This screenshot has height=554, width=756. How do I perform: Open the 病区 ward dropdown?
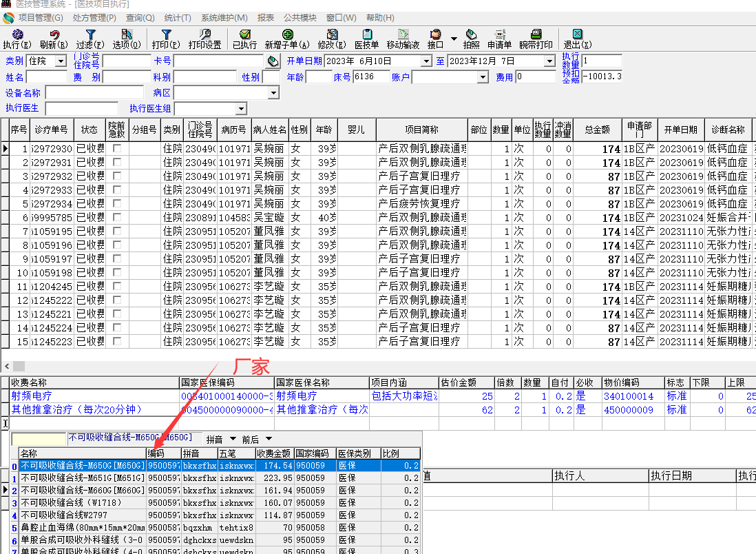pyautogui.click(x=273, y=93)
